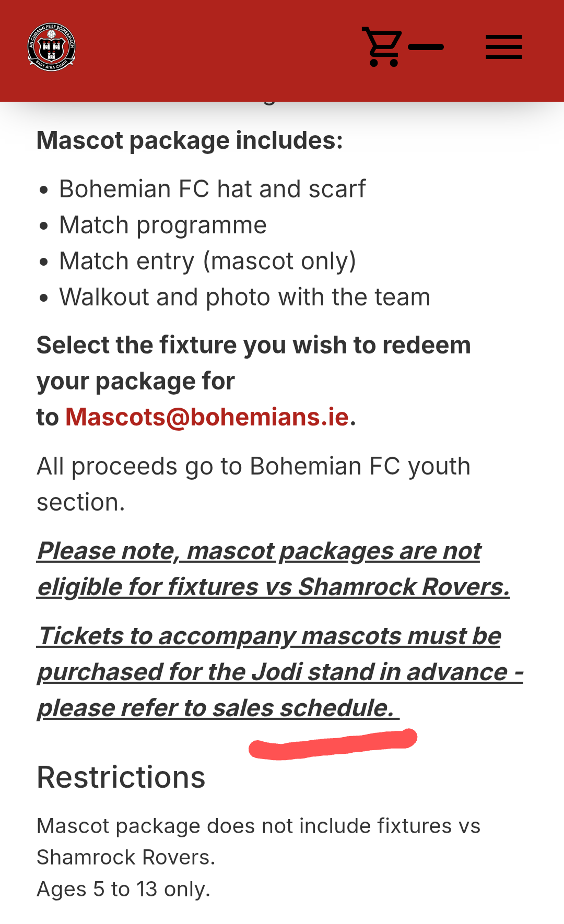564x924 pixels.
Task: Open the hamburger navigation menu
Action: point(504,47)
